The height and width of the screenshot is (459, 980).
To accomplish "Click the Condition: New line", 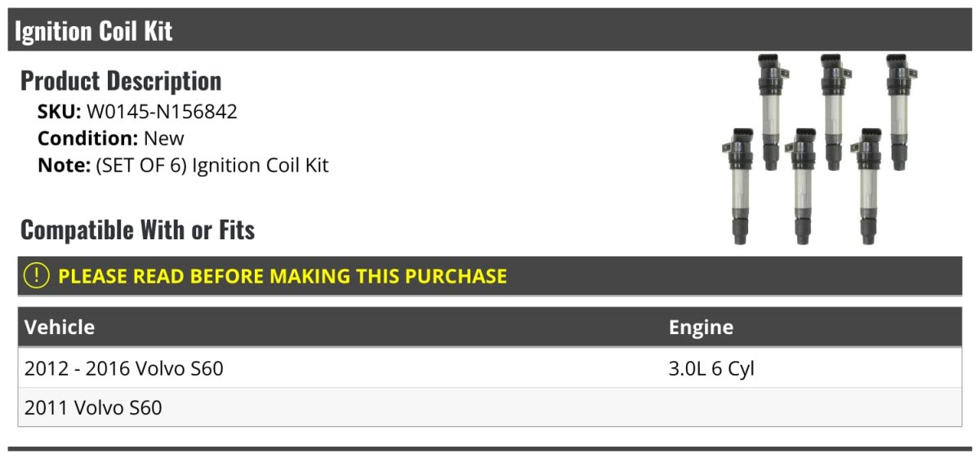I will pos(111,138).
